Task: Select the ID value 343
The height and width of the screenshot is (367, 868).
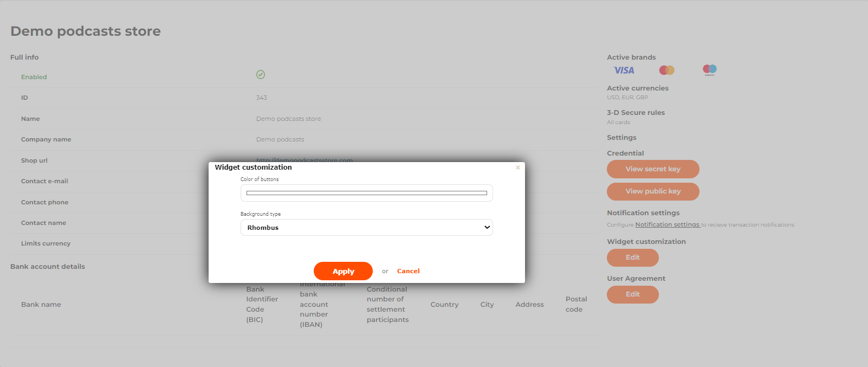Action: click(x=262, y=98)
